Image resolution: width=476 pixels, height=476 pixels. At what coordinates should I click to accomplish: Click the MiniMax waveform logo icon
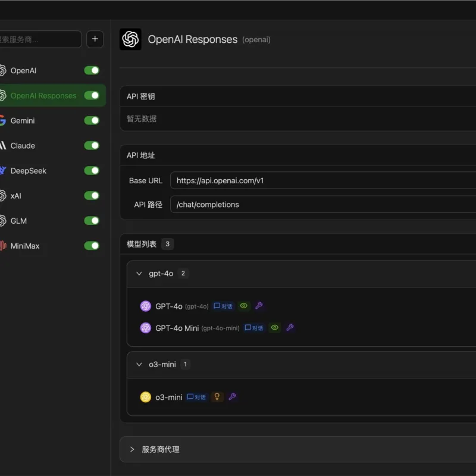[x=3, y=246]
